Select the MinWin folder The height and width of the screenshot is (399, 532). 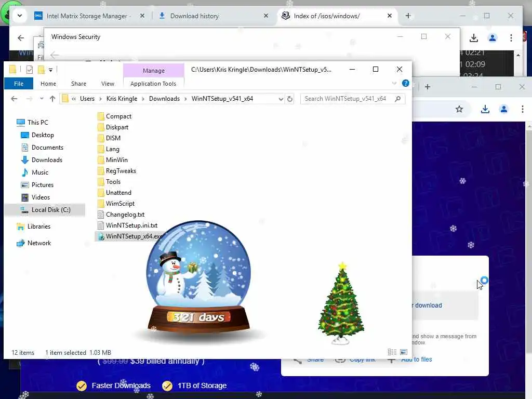pyautogui.click(x=113, y=160)
